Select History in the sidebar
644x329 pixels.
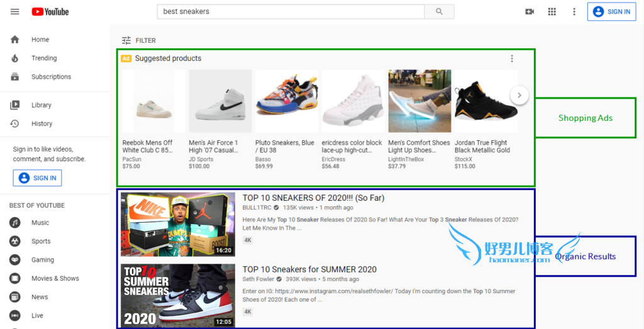point(42,123)
